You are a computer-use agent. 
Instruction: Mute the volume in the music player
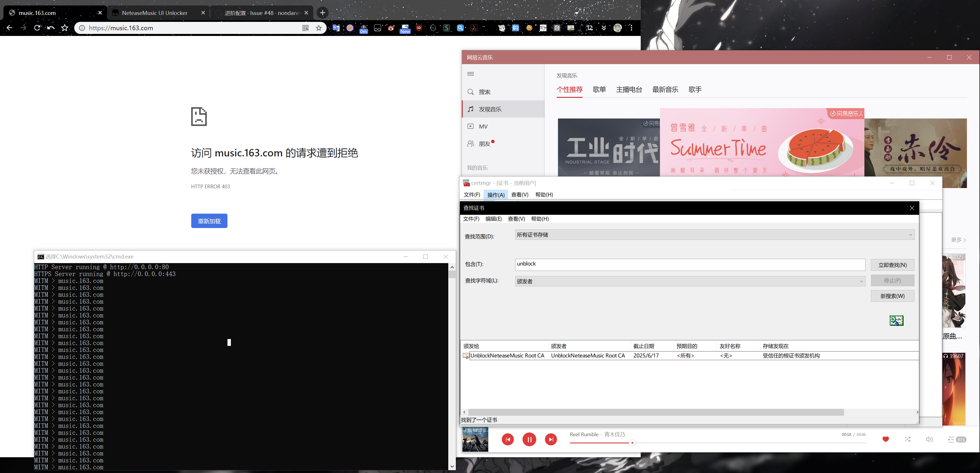(930, 440)
